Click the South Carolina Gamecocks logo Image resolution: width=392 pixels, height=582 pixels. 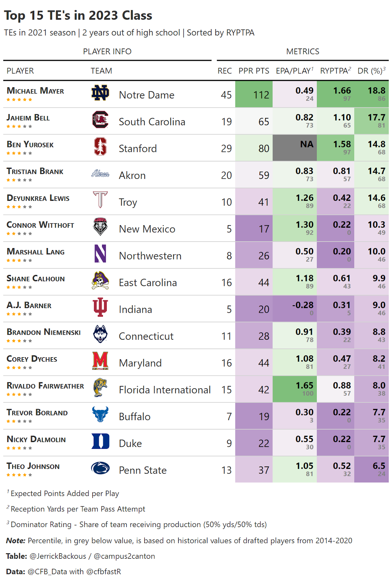(x=100, y=120)
